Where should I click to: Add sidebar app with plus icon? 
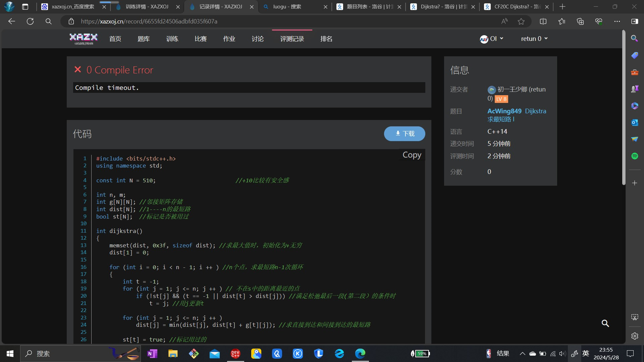634,183
